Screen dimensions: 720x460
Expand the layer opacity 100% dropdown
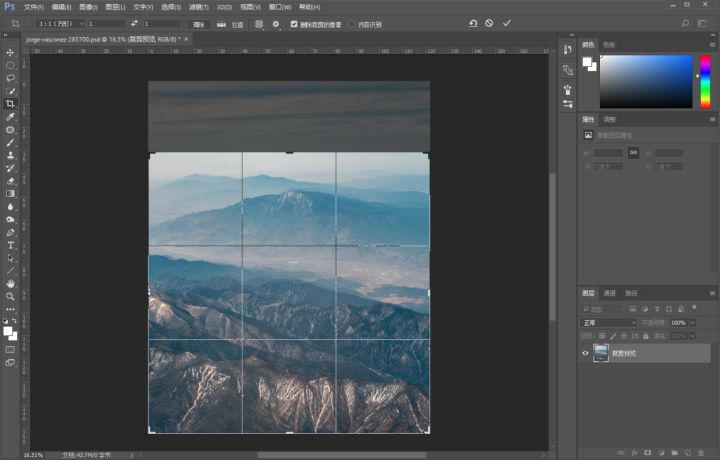coord(692,323)
